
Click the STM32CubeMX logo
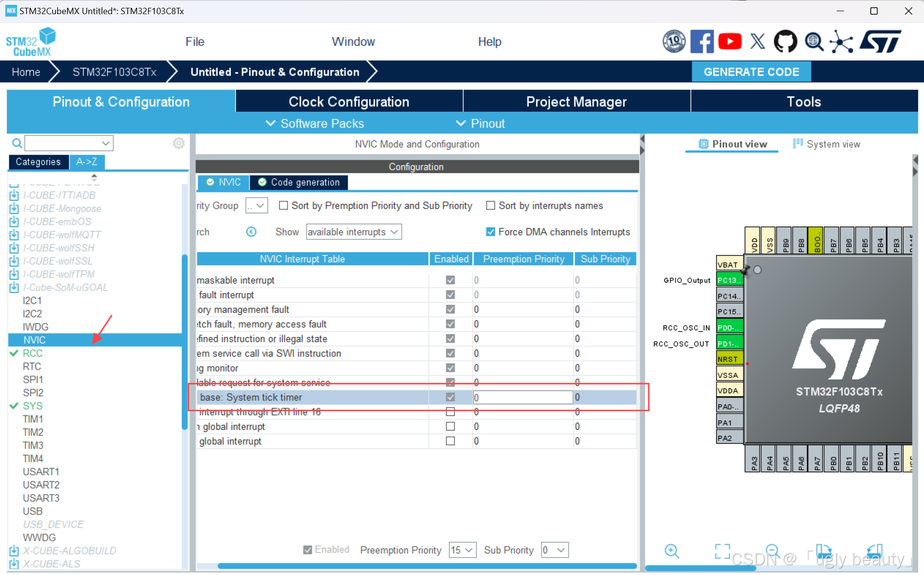pyautogui.click(x=31, y=42)
